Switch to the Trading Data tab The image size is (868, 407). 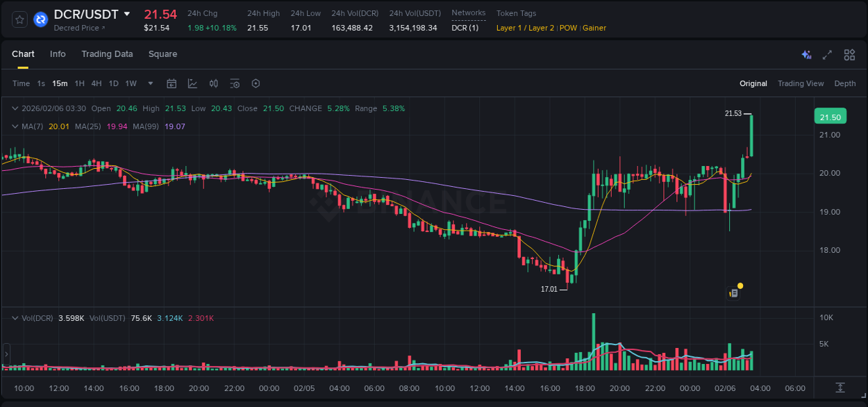click(x=107, y=54)
